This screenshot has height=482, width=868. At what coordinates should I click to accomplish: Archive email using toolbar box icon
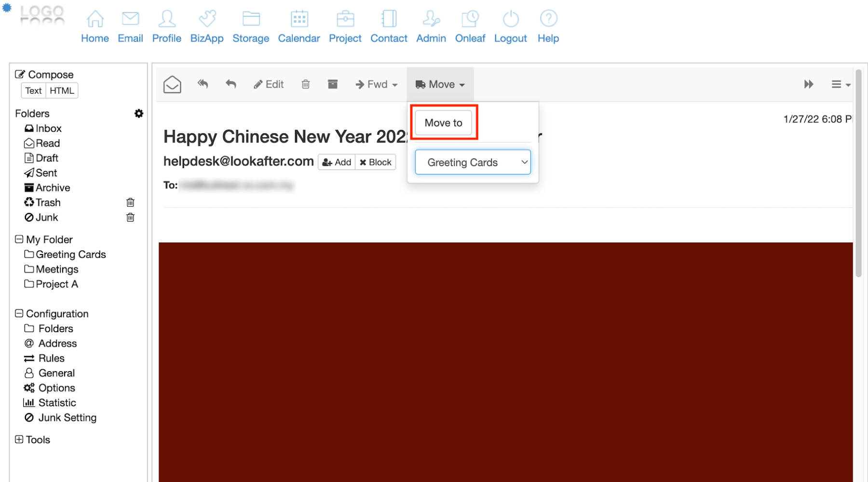point(332,84)
